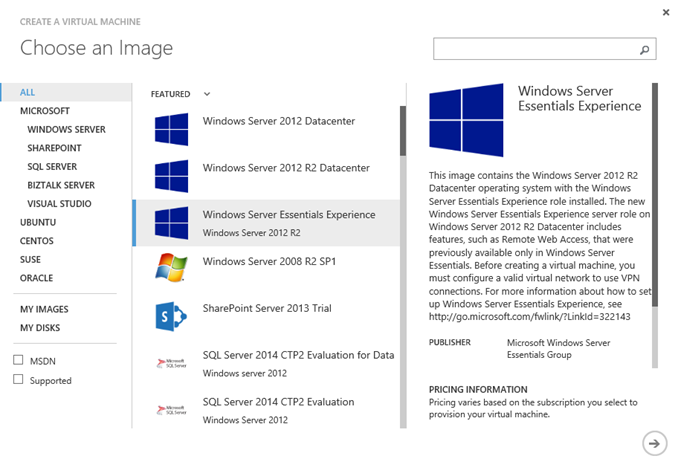Click the description pane scrollbar thumb
This screenshot has width=678, height=468.
pyautogui.click(x=655, y=195)
